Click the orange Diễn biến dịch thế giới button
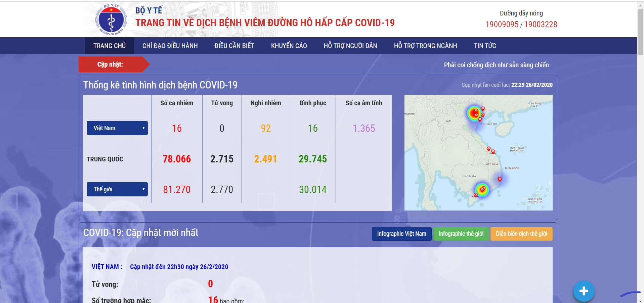 click(521, 234)
